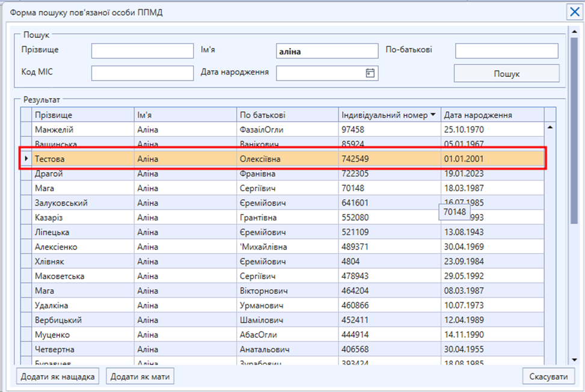Click the Пошук search button
The image size is (585, 392).
(507, 73)
